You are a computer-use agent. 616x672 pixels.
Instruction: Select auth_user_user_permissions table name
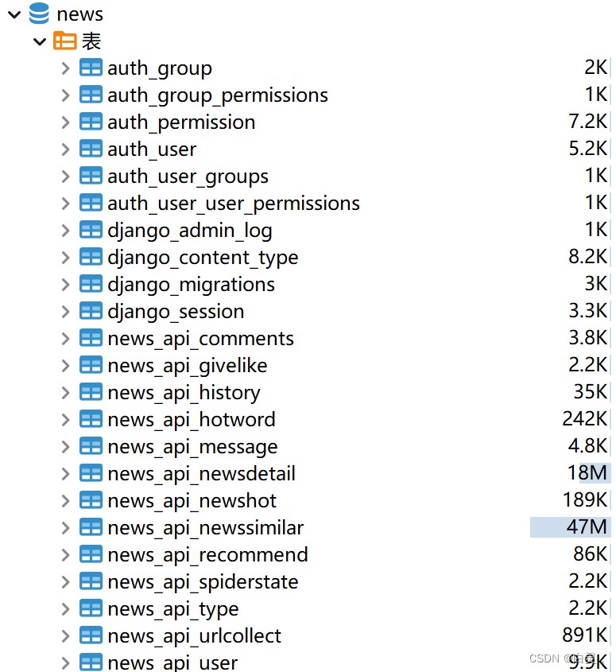point(234,204)
